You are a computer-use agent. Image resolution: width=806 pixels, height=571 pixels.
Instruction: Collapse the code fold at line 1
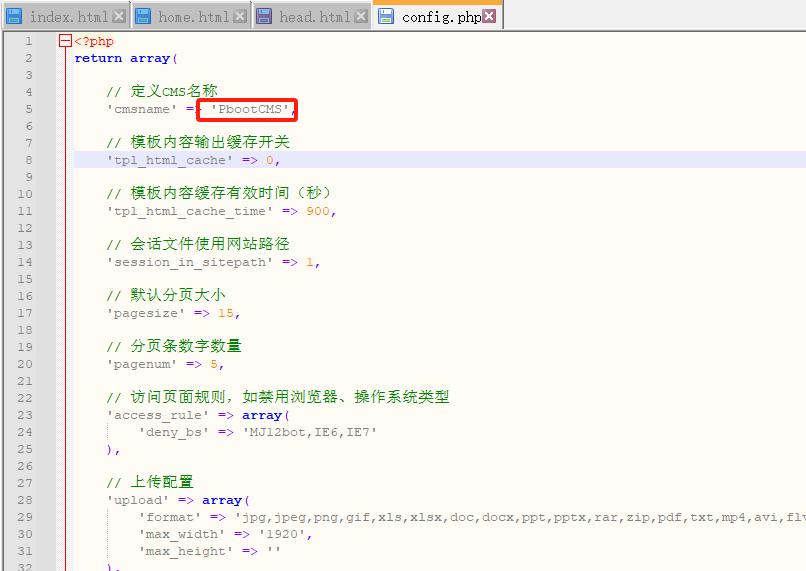[x=65, y=41]
